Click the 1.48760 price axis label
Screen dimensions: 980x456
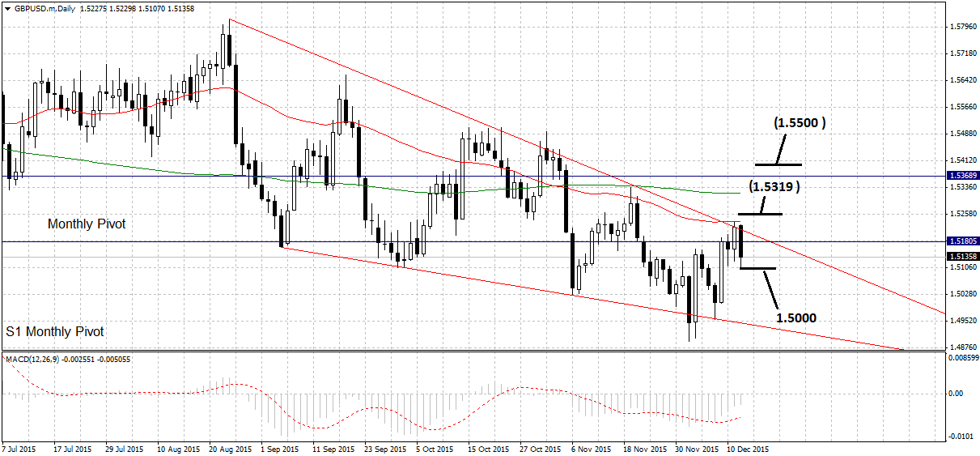coord(960,345)
